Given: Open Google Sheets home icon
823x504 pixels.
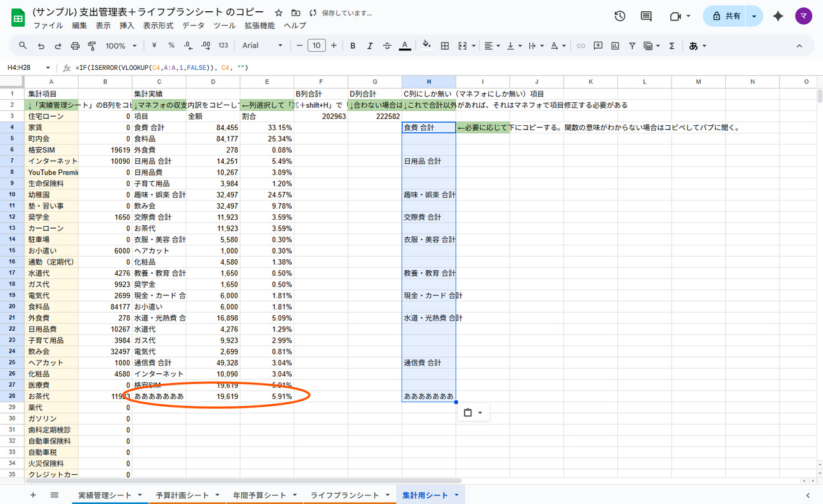Looking at the screenshot, I should (x=17, y=17).
